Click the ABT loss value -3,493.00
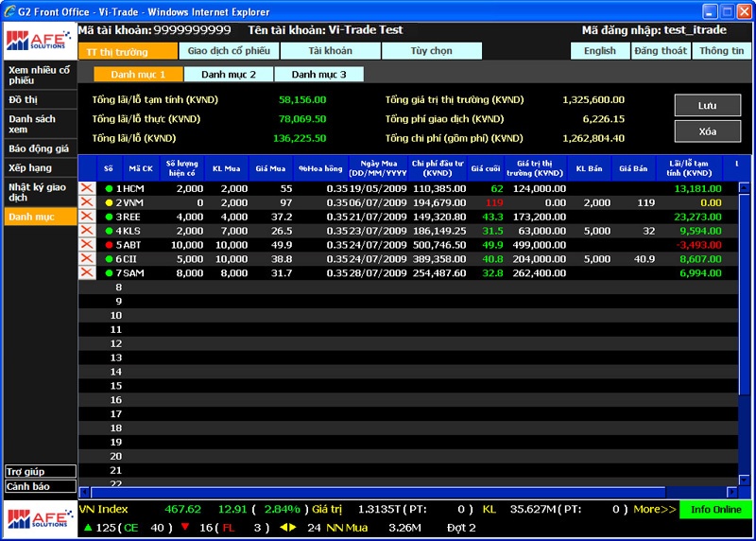This screenshot has width=756, height=541. coord(698,245)
